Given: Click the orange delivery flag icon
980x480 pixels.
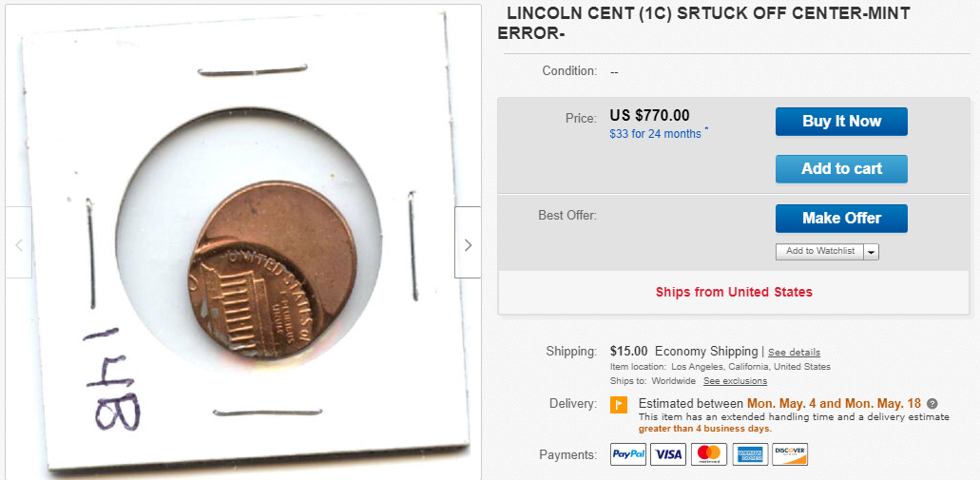Looking at the screenshot, I should pos(618,405).
